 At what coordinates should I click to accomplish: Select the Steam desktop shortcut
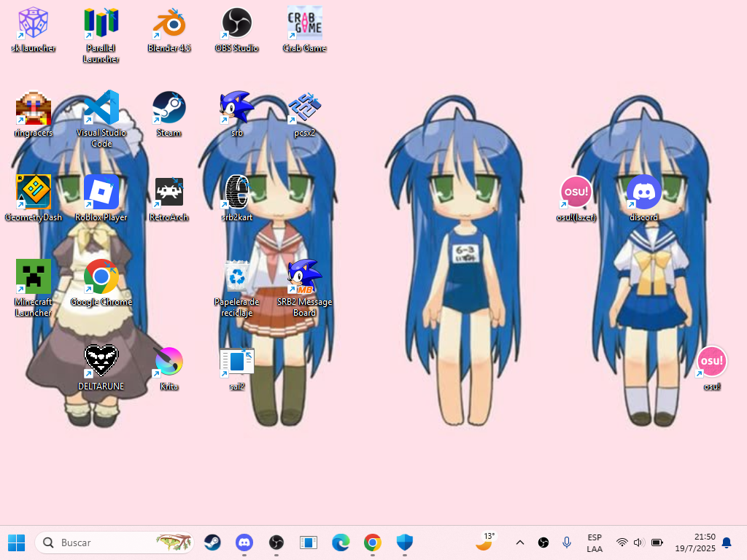(x=169, y=114)
